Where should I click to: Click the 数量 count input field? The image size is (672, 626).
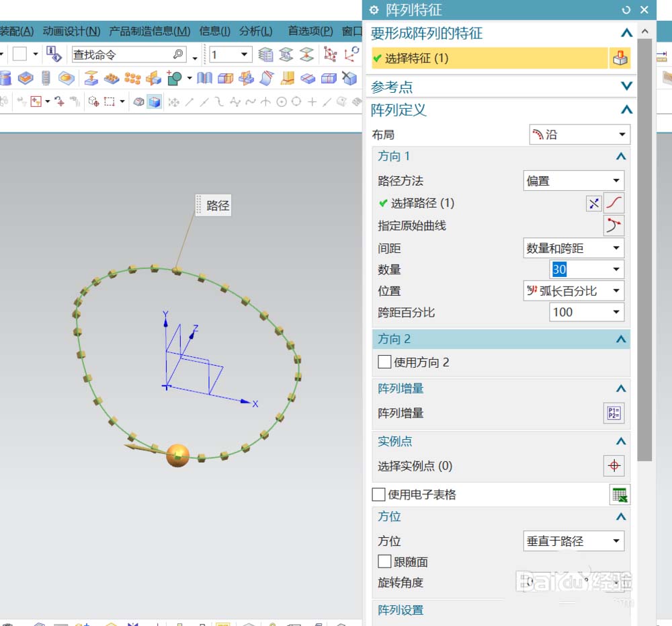578,270
